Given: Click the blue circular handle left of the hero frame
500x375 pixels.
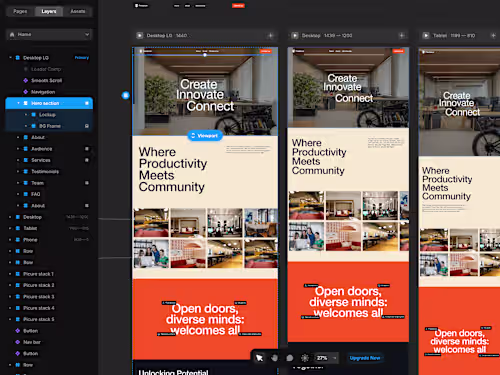Looking at the screenshot, I should pos(126,95).
